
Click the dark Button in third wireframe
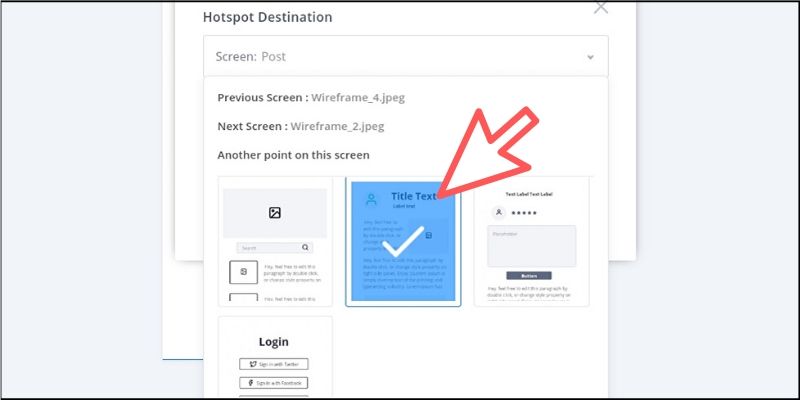[x=529, y=276]
